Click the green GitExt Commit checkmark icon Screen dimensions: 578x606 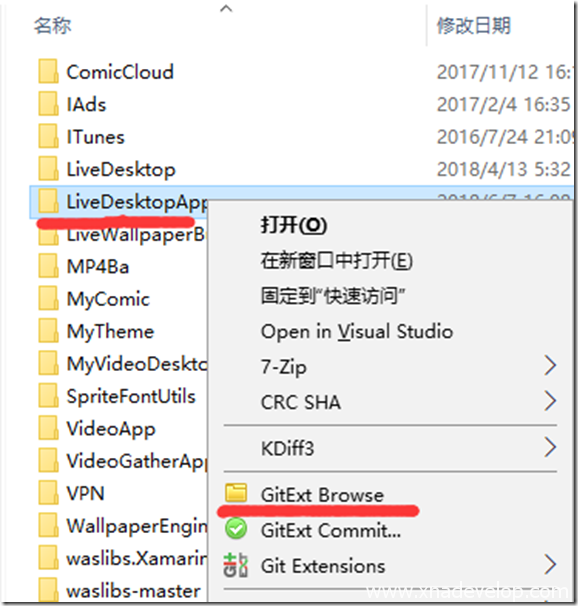[236, 529]
